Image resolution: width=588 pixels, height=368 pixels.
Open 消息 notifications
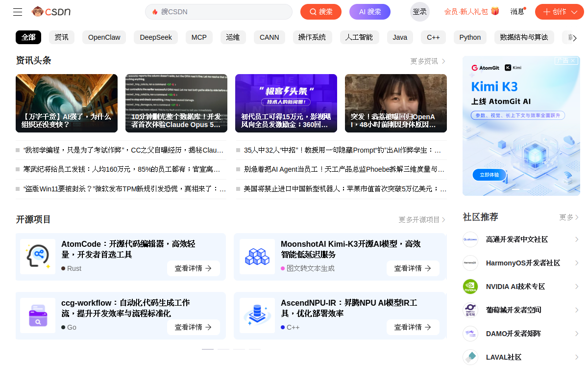point(517,12)
